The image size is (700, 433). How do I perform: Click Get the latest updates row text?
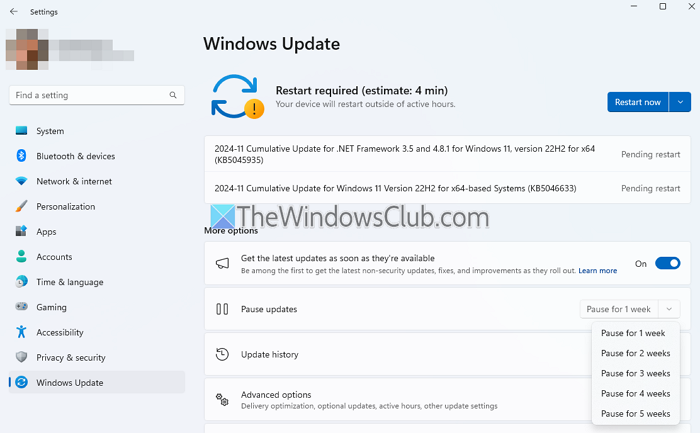click(x=338, y=258)
